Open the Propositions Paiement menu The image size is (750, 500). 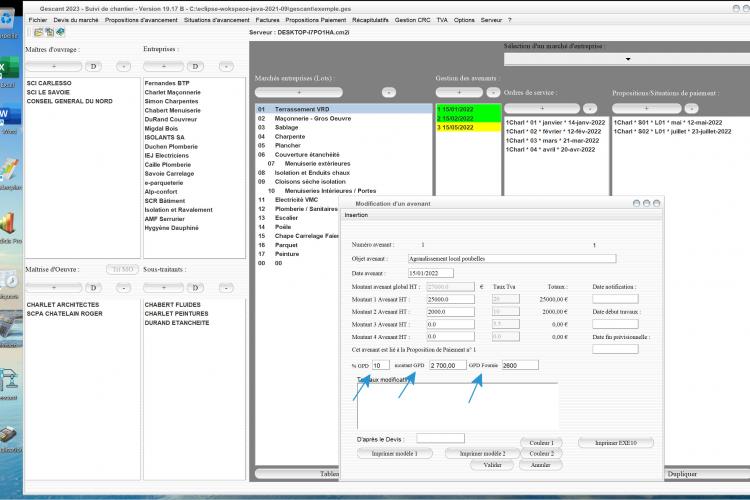click(316, 20)
